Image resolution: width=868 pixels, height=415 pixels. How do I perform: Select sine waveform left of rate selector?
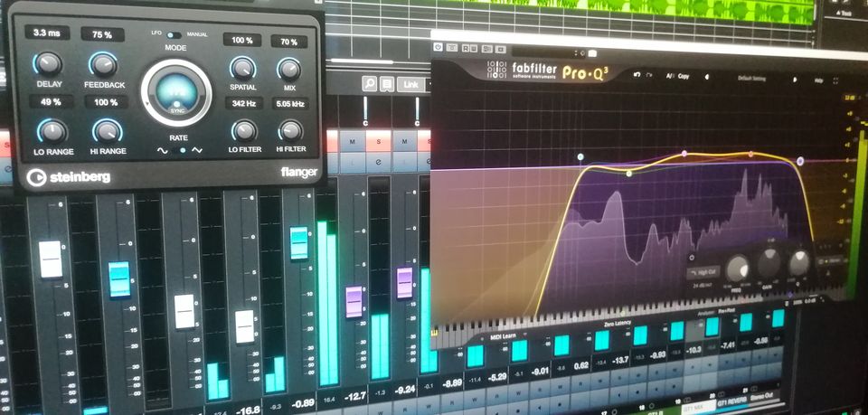tap(162, 150)
